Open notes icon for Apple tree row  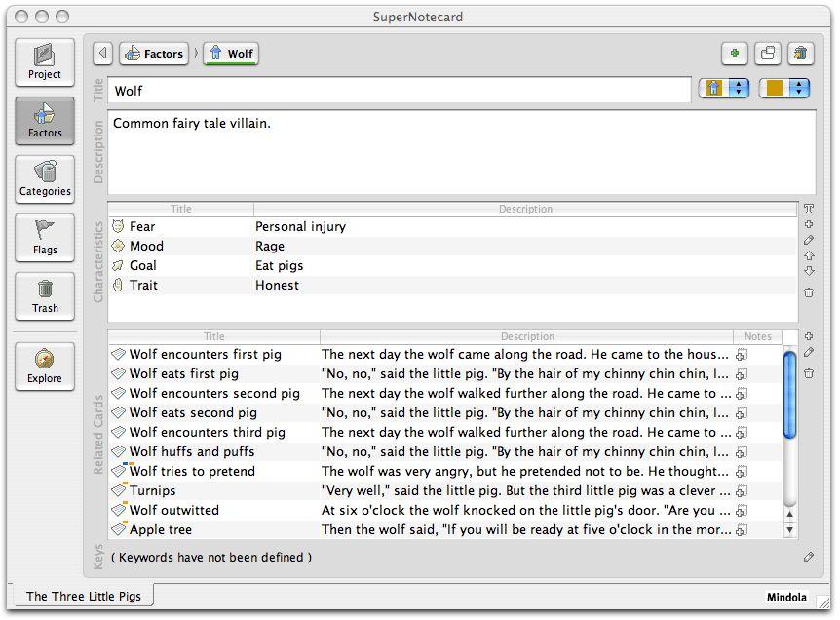(742, 530)
